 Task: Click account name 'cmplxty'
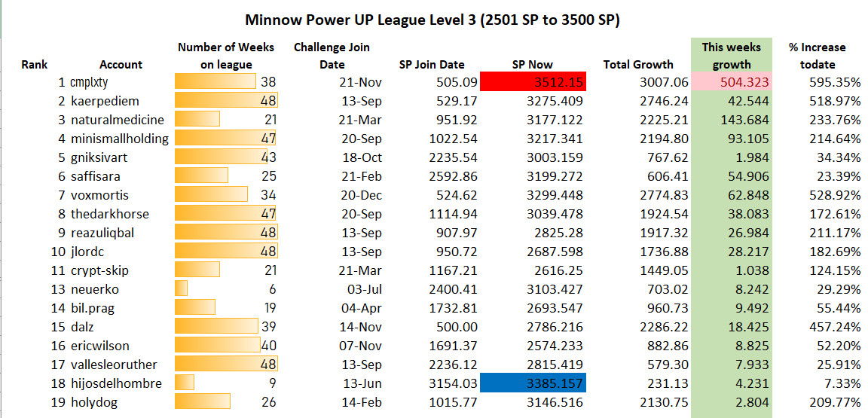tap(89, 83)
